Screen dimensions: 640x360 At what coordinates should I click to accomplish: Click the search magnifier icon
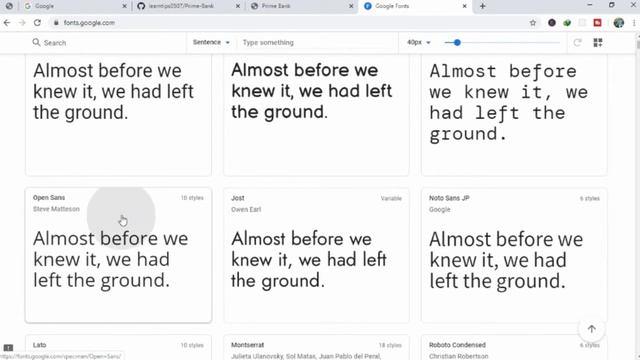click(x=36, y=42)
